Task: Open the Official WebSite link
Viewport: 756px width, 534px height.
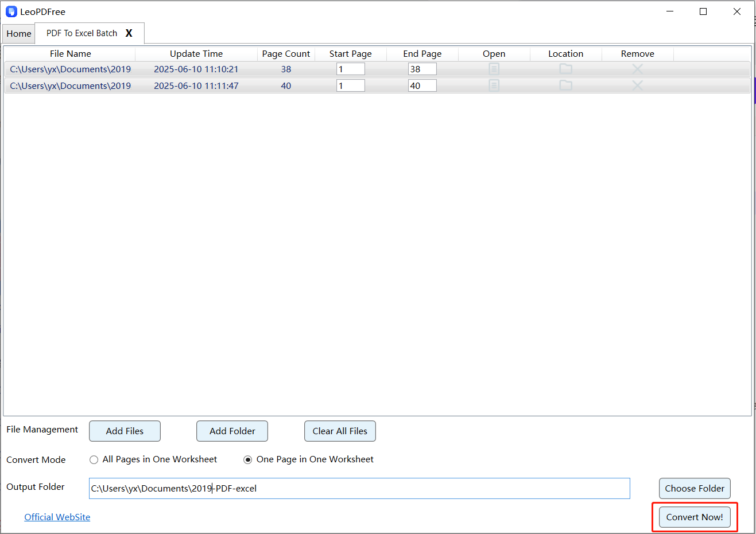Action: (57, 517)
